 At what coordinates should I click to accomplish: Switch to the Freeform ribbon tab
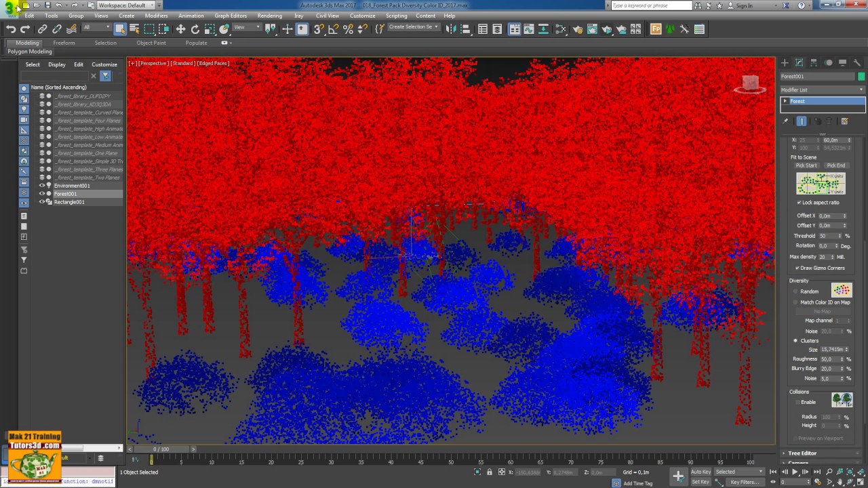tap(64, 43)
